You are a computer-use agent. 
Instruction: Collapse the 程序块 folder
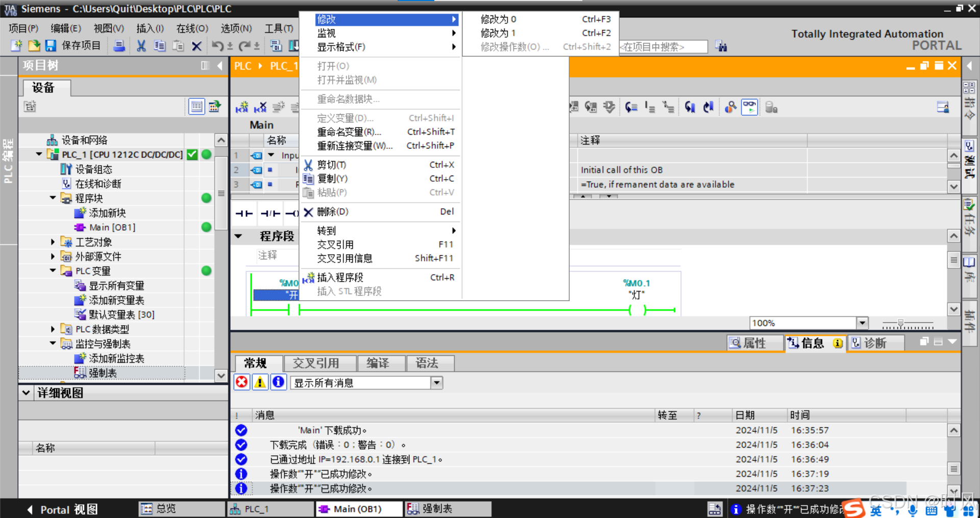[53, 198]
